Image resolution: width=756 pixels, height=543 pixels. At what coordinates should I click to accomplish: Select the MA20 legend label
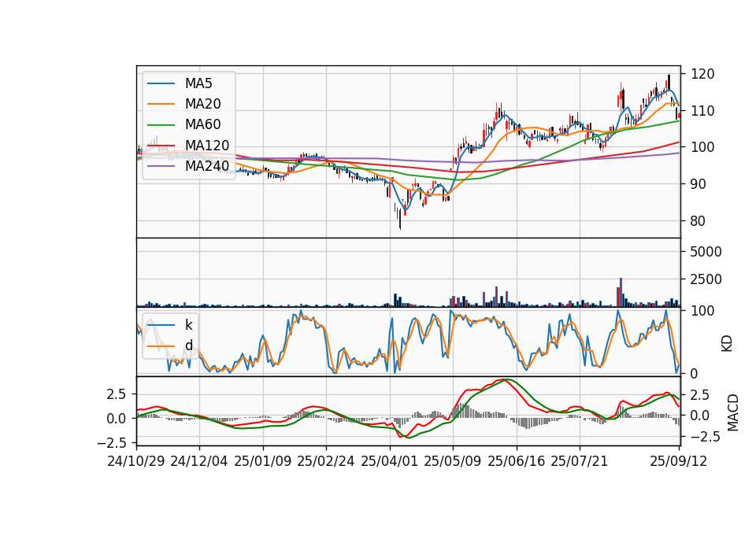202,104
